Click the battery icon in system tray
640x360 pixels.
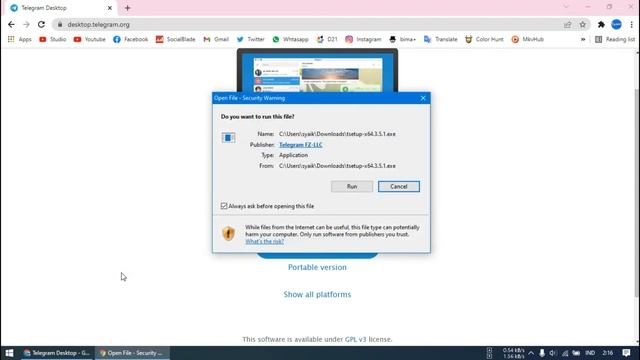coord(576,353)
